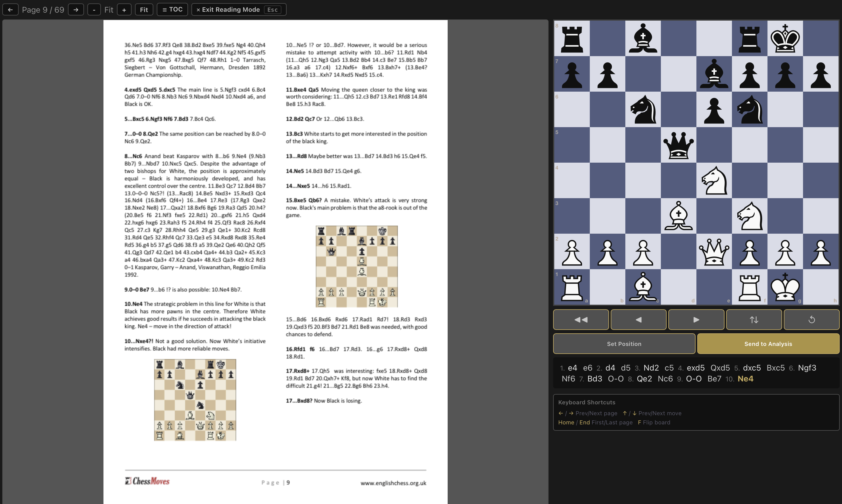Reset the board with circular arrow
The image size is (842, 504).
pyautogui.click(x=811, y=320)
